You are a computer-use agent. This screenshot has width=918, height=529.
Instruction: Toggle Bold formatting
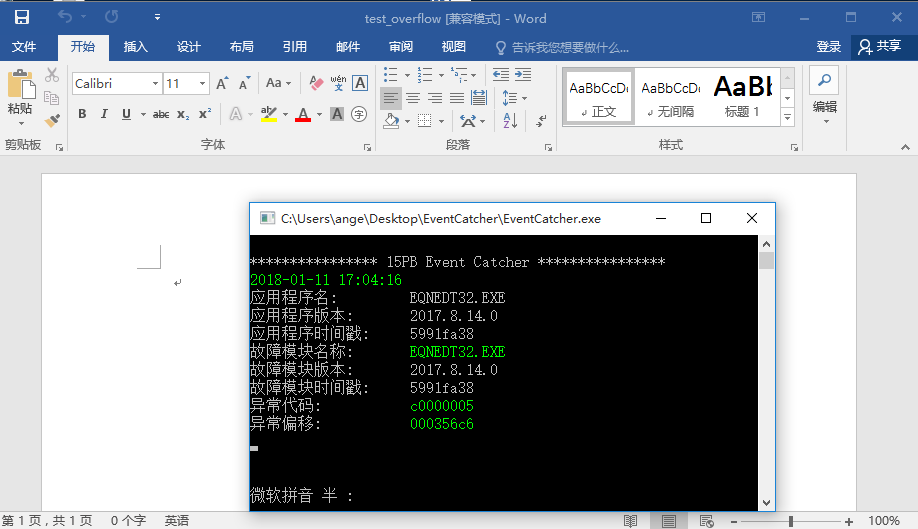pos(83,114)
